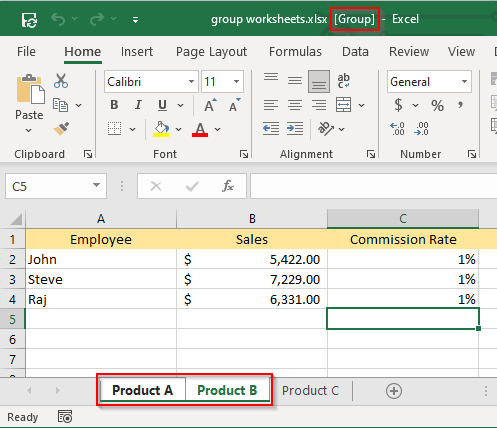Open the Font settings dialog launcher
497x428 pixels.
click(244, 154)
